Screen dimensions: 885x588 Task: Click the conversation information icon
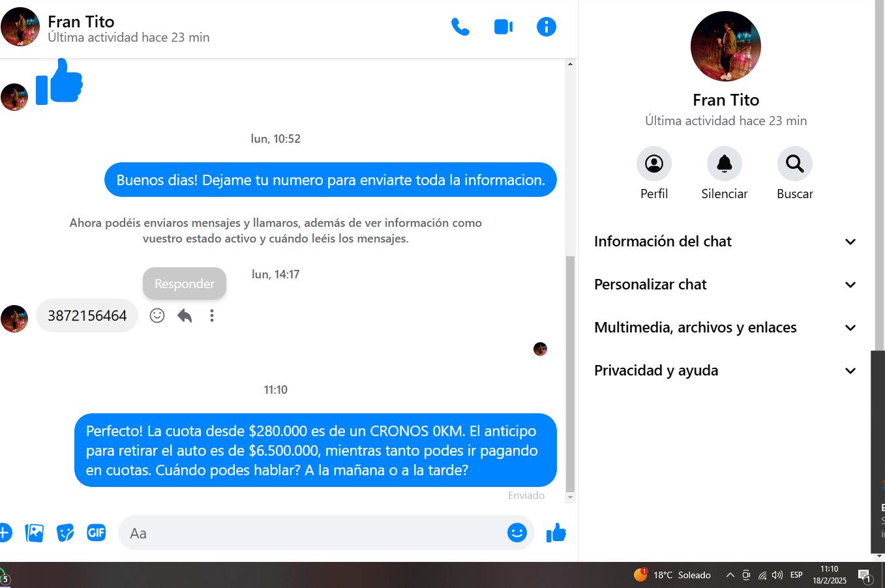547,27
